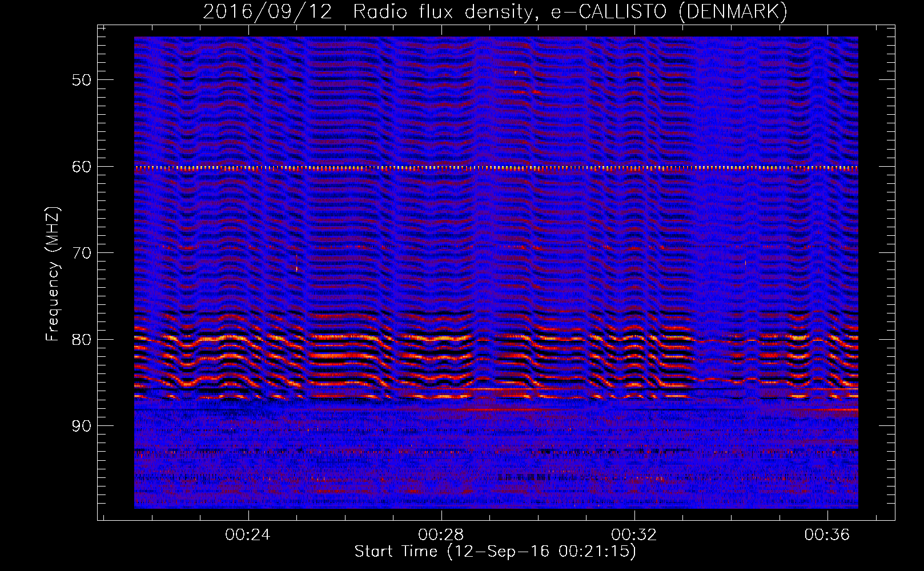
Task: Click the frequency axis label '70'
Action: click(x=82, y=253)
